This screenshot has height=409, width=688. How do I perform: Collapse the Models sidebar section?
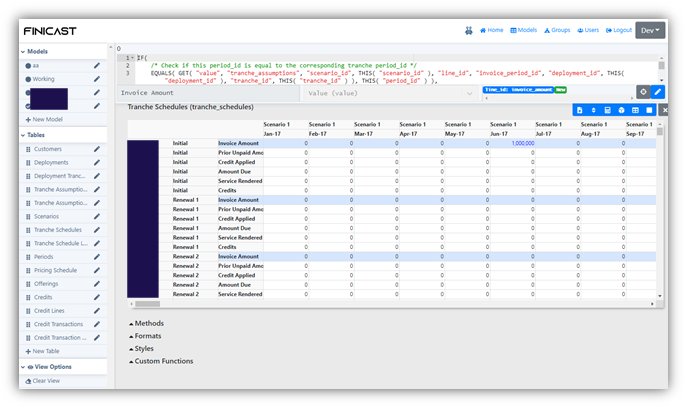click(23, 51)
